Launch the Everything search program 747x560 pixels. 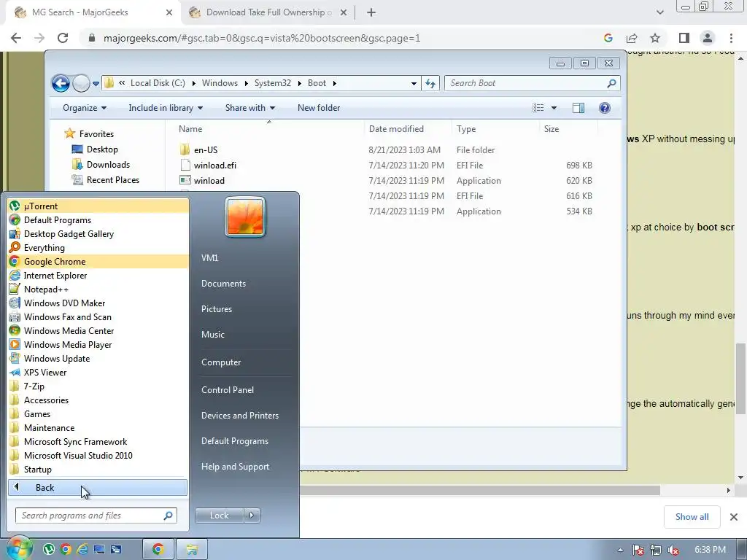pos(98,248)
